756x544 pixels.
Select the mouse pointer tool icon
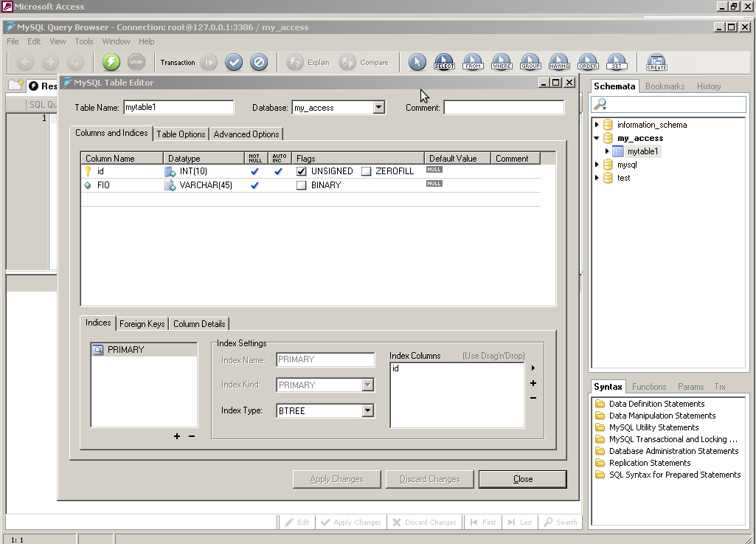point(417,62)
